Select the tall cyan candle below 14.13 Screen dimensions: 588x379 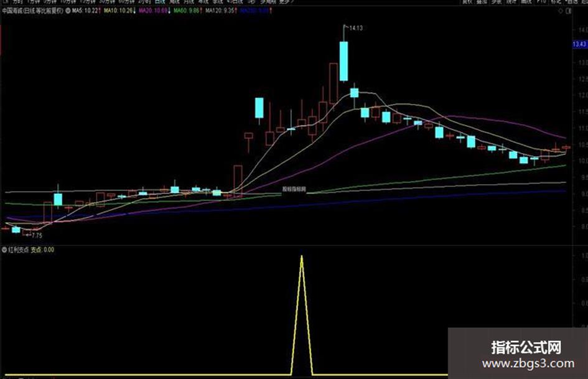pos(343,61)
